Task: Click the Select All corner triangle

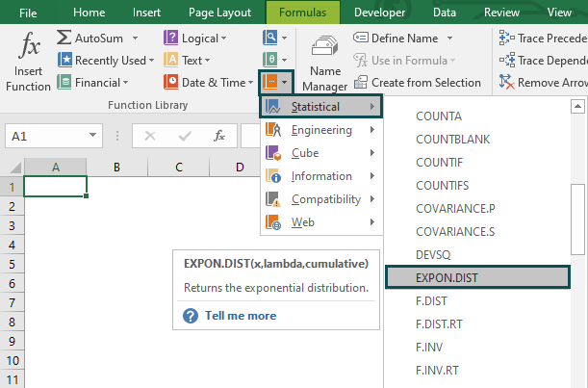Action: click(x=15, y=168)
